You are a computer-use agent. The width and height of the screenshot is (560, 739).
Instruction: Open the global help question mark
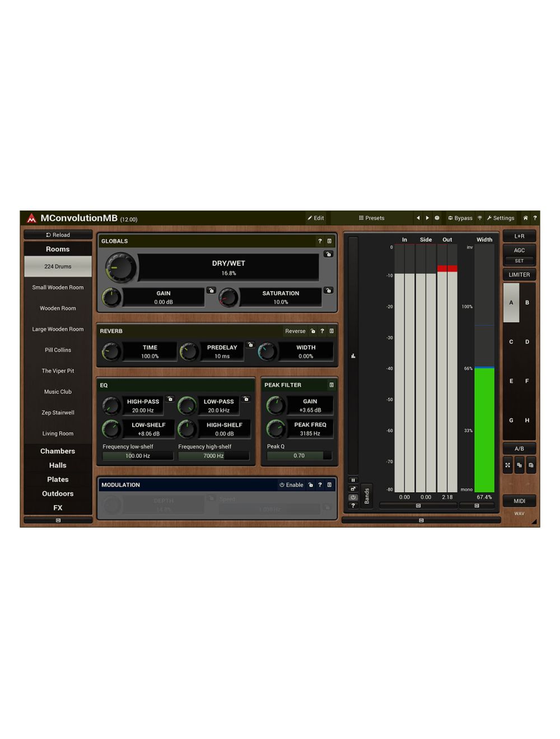pyautogui.click(x=536, y=218)
